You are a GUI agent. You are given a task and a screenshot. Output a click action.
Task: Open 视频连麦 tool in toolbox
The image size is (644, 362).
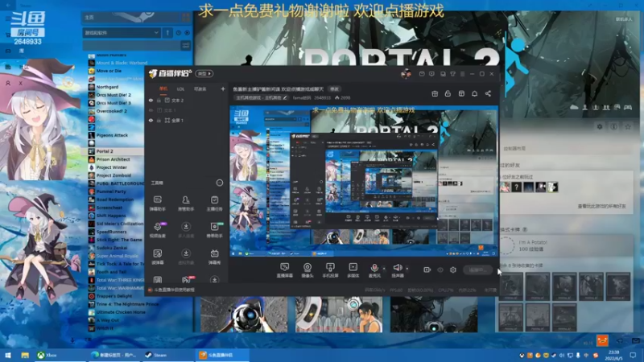point(158,230)
